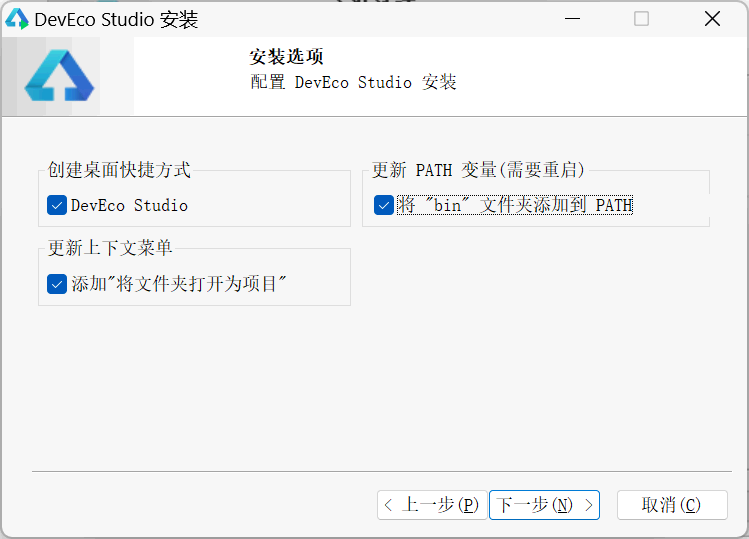
Task: Uncheck the add "bin" folder to PATH option
Action: [384, 205]
